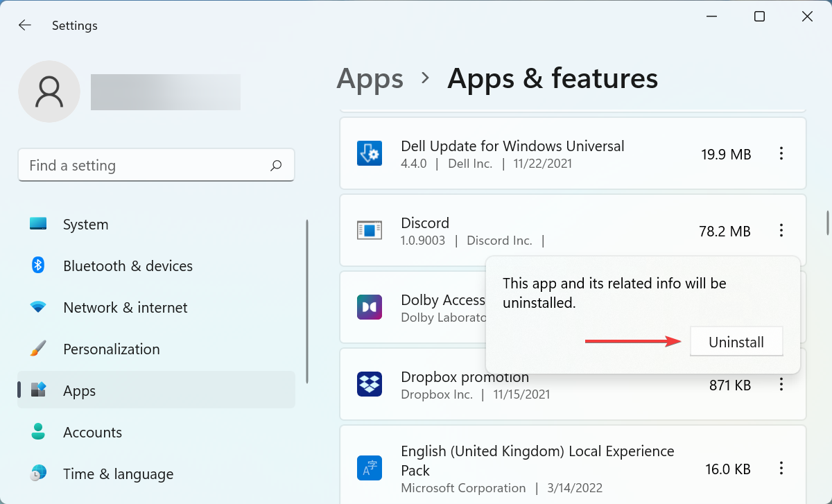Open Time & language settings

[x=118, y=473]
